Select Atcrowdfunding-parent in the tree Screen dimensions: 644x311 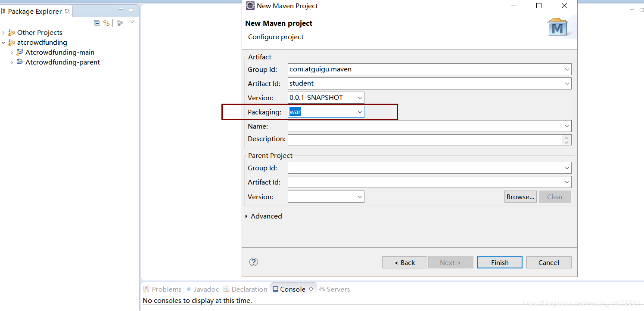(x=62, y=62)
